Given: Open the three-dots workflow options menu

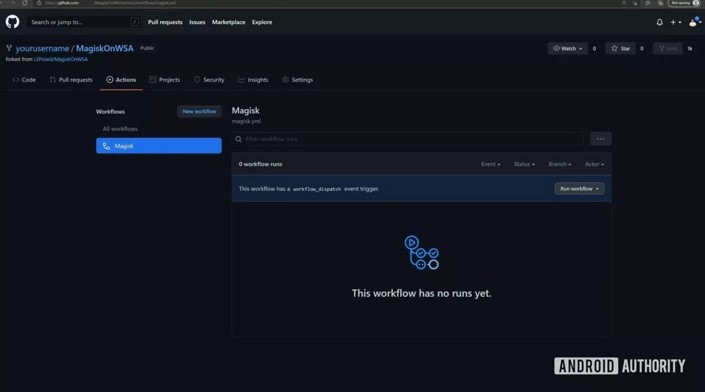Looking at the screenshot, I should (601, 139).
